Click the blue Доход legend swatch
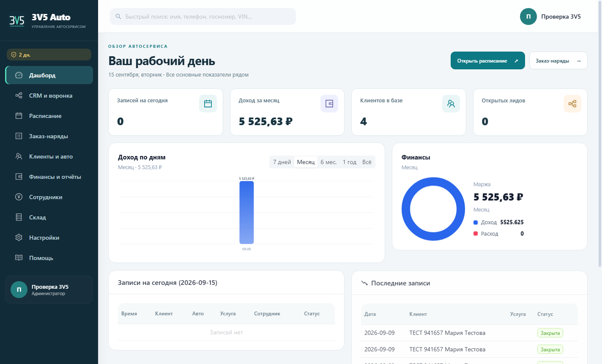 [476, 222]
